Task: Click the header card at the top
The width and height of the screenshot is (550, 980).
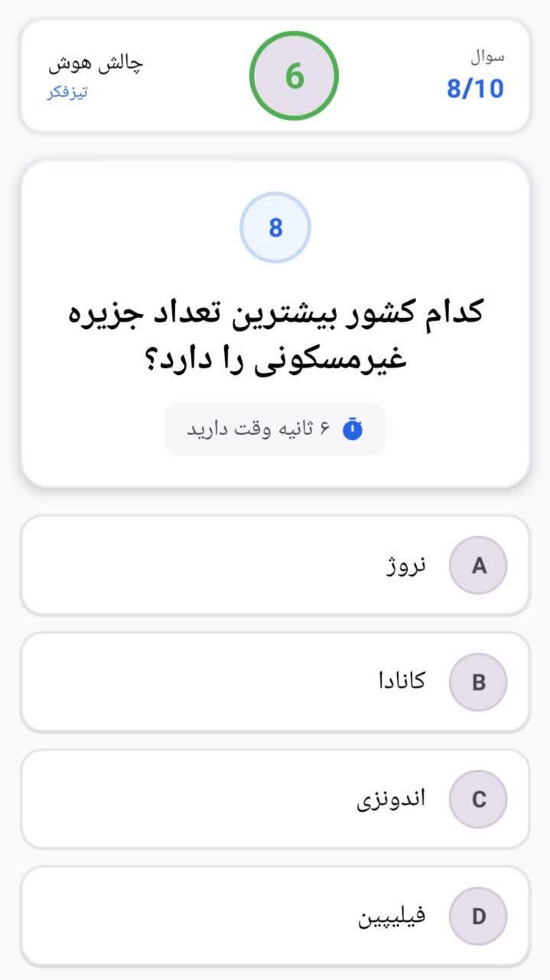Action: 275,73
